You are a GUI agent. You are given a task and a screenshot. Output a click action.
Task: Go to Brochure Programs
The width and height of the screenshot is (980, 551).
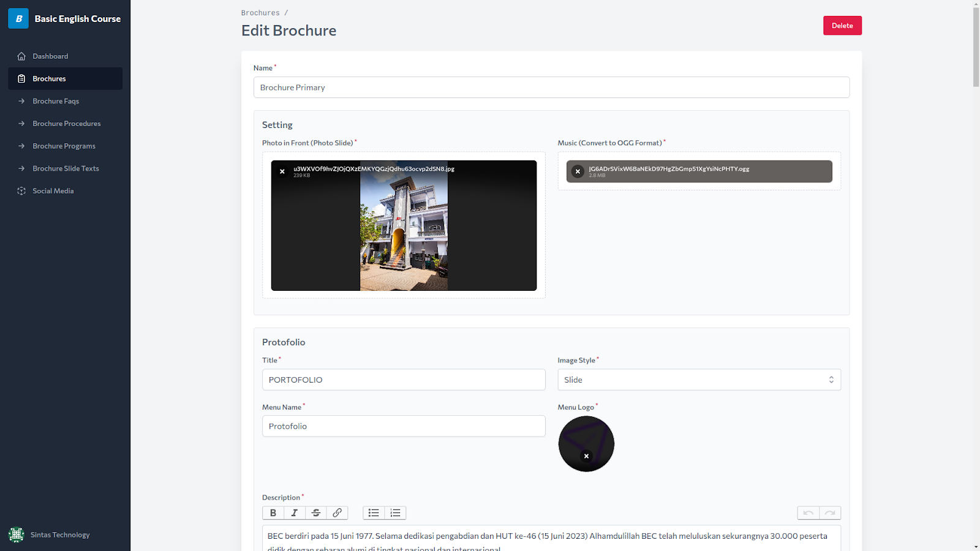(x=65, y=146)
